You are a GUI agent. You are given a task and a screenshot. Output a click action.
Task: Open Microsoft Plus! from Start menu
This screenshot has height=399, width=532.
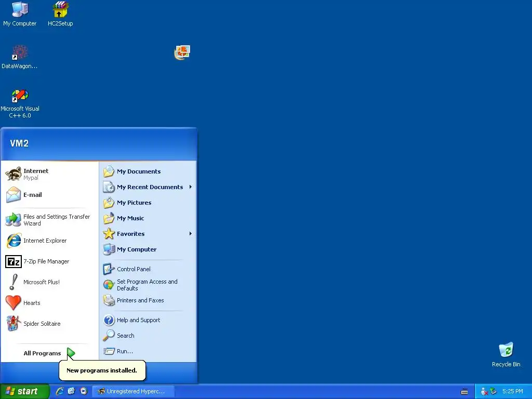tap(49, 282)
